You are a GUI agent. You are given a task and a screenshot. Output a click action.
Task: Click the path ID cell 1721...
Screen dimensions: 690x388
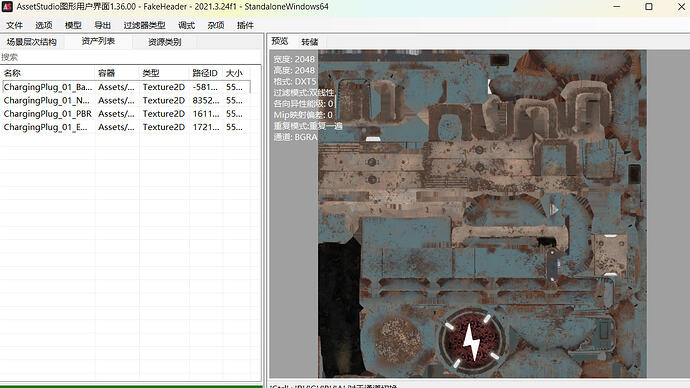coord(206,127)
